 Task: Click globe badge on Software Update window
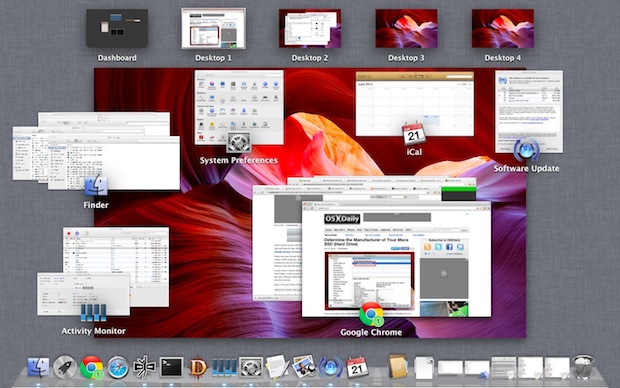click(x=526, y=150)
